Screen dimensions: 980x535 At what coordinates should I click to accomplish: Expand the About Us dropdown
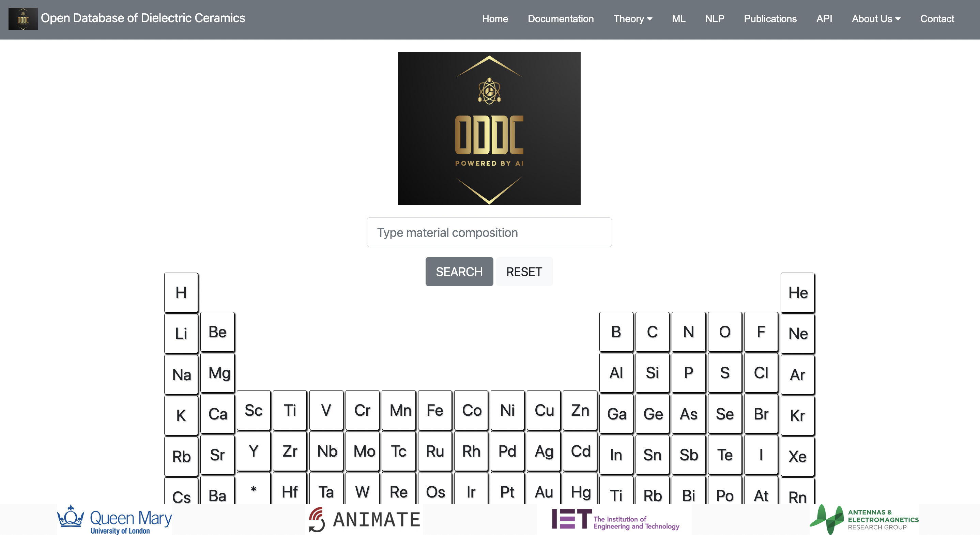pyautogui.click(x=875, y=19)
